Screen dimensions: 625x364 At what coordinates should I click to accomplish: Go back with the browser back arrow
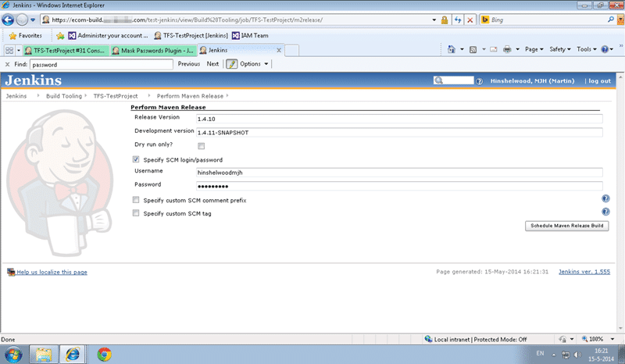[8, 20]
